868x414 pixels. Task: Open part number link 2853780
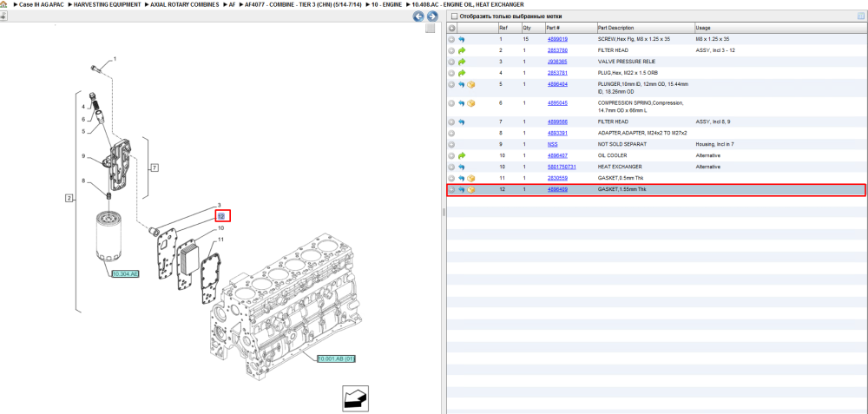(557, 50)
